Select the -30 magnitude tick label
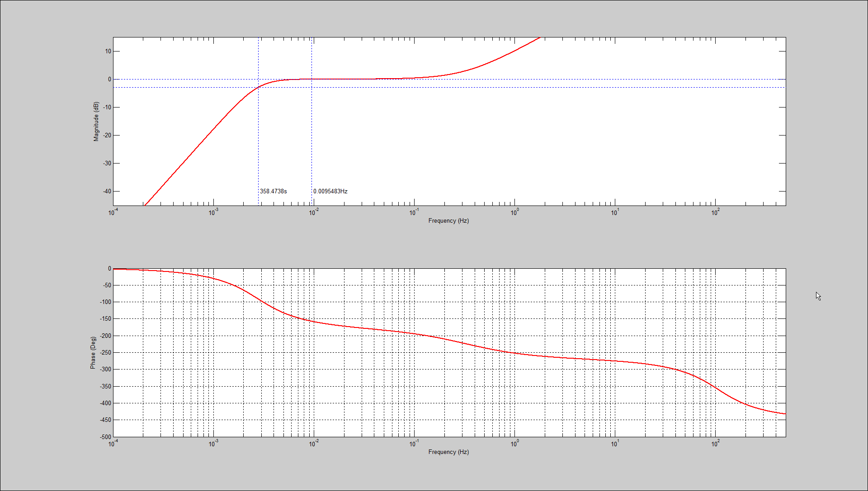The height and width of the screenshot is (491, 868). tap(107, 163)
